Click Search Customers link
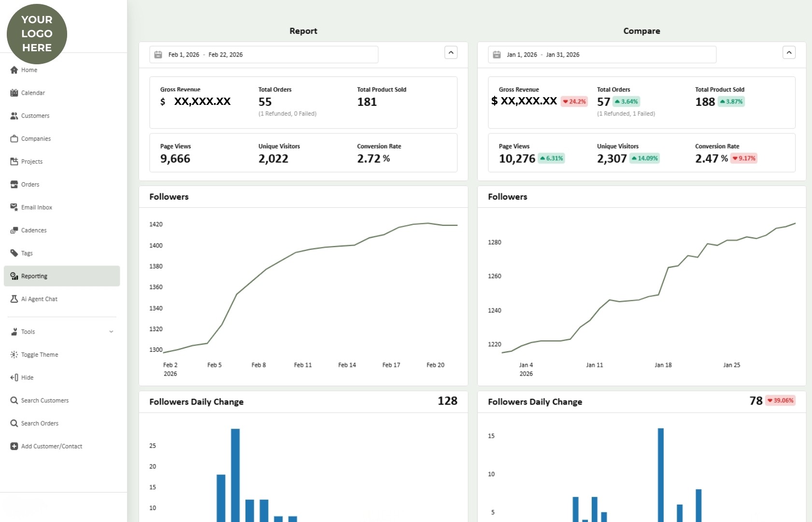 [x=44, y=401]
